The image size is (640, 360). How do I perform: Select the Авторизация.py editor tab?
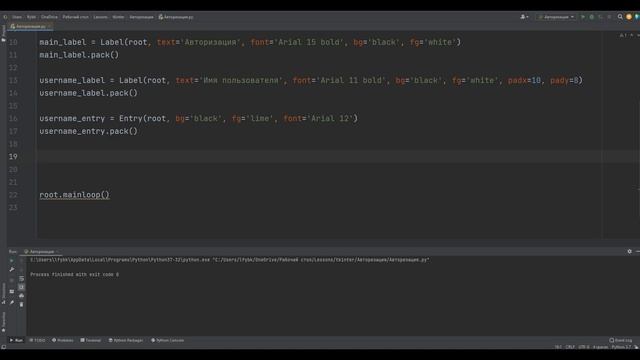(29, 26)
